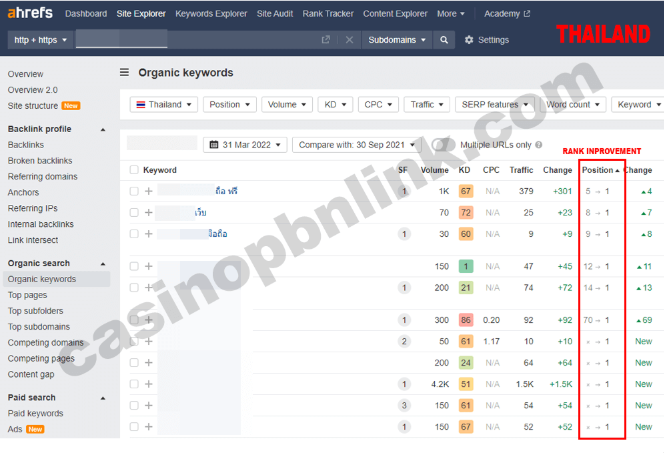Check the box for the traffic 52 row
Screen dimensions: 664x453
[134, 427]
